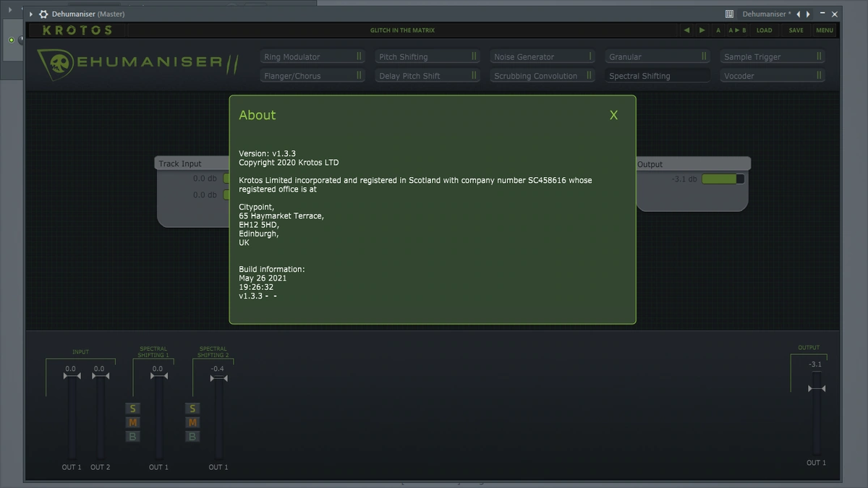The height and width of the screenshot is (488, 868).
Task: Select the Sample Trigger module
Action: (772, 56)
